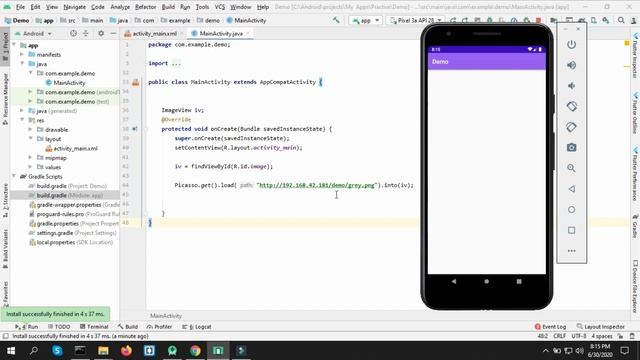Hide the Project panel with minus icon
The height and width of the screenshot is (360, 640).
pos(113,33)
